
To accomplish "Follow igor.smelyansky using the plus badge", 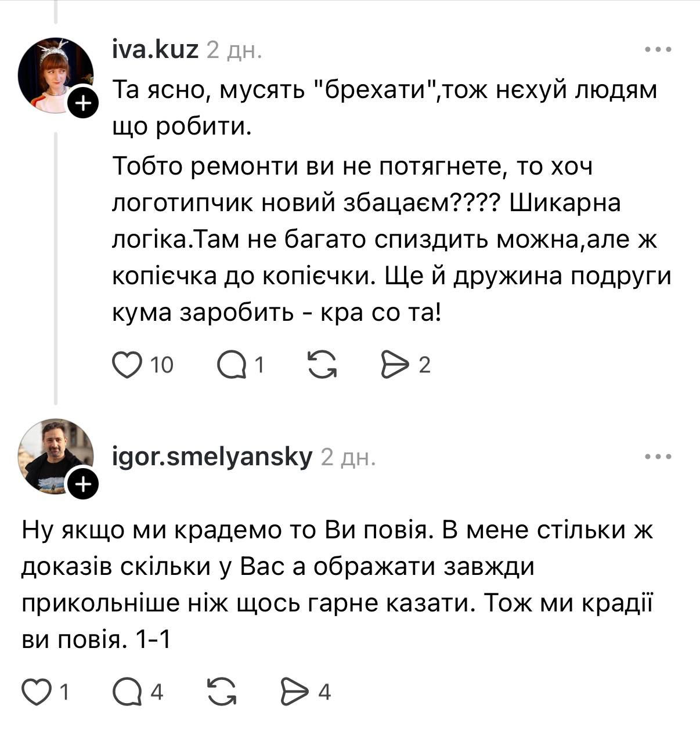I will point(83,484).
